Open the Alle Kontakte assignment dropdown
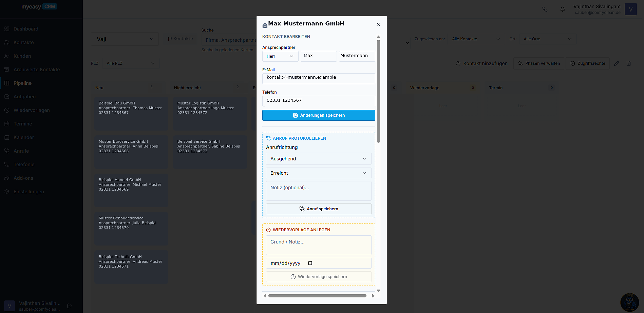The height and width of the screenshot is (313, 644). click(x=476, y=39)
